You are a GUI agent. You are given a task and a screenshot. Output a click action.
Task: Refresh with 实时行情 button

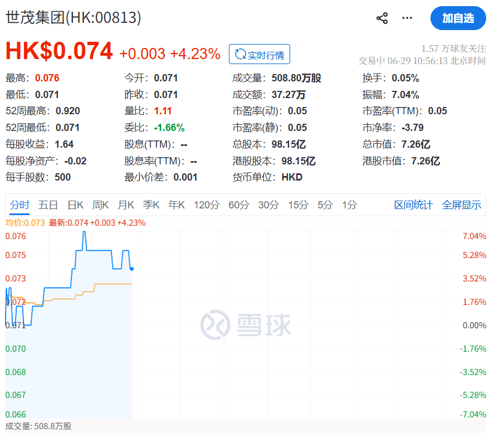[x=260, y=55]
